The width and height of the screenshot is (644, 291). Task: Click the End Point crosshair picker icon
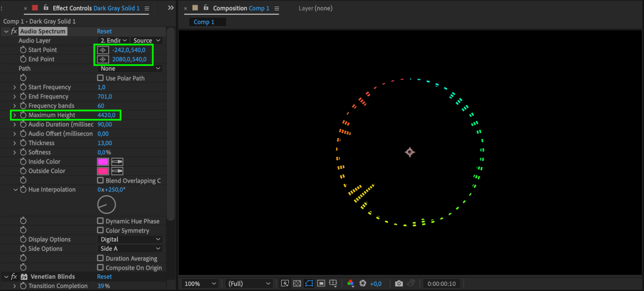[103, 59]
